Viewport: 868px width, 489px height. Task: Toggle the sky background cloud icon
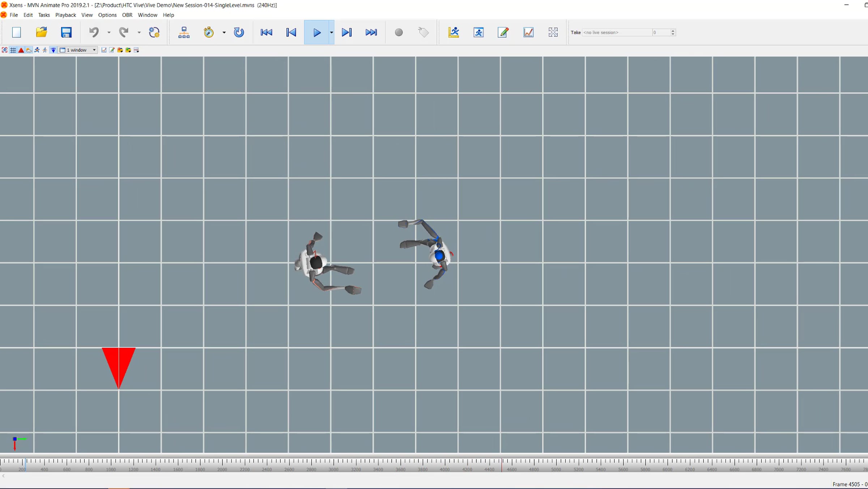(x=29, y=50)
